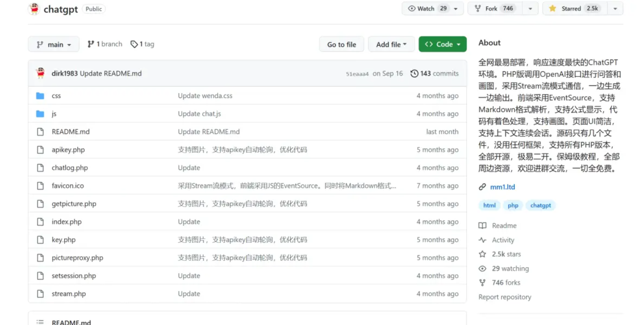Click the fork icon on Fork button
The image size is (644, 325).
tap(478, 8)
